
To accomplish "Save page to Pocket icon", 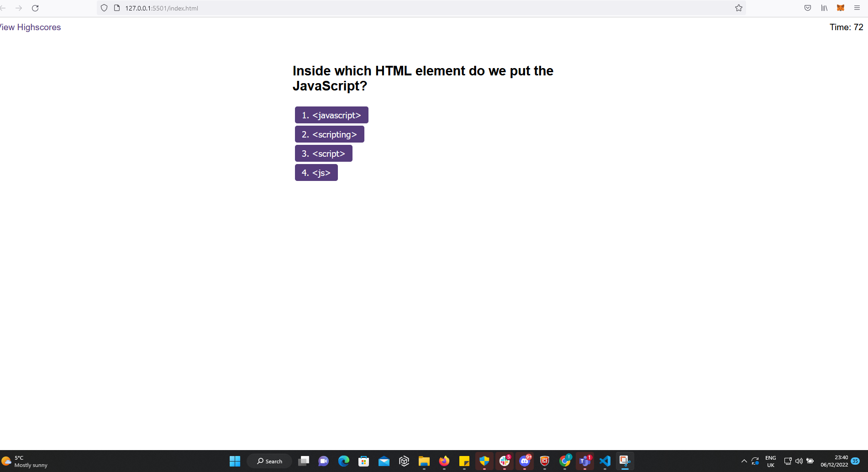I will (808, 8).
